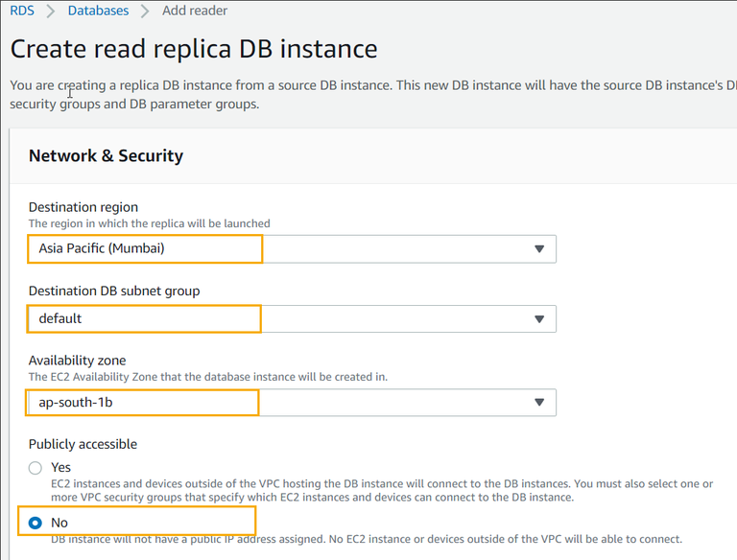Click the Publicly accessible label
The height and width of the screenshot is (560, 737).
coord(83,444)
